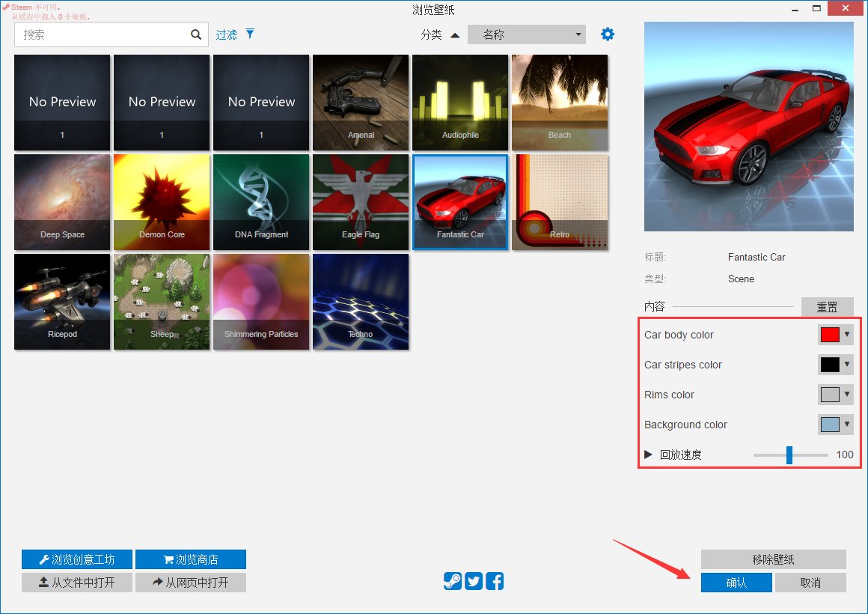868x614 pixels.
Task: Click 从文件中打开 button
Action: 77,583
